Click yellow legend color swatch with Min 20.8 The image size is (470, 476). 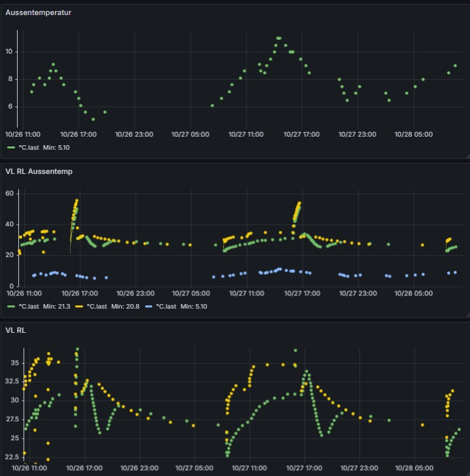[80, 306]
